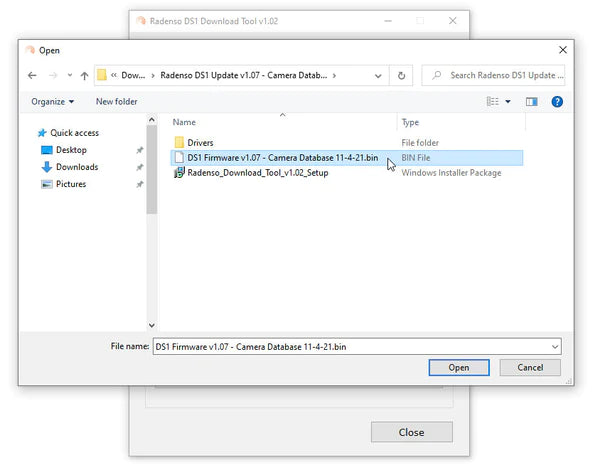
Task: Click the yellow folder icon in address bar
Action: [x=102, y=75]
